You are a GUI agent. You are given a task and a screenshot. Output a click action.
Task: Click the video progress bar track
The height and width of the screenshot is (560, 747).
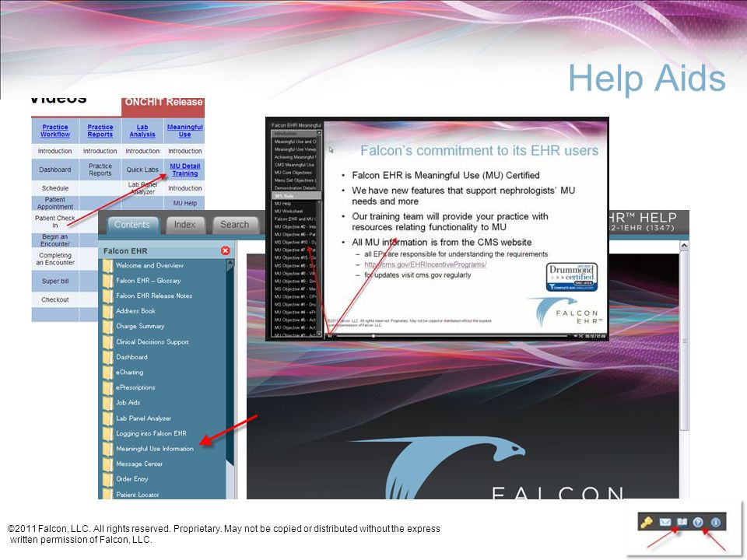[451, 336]
